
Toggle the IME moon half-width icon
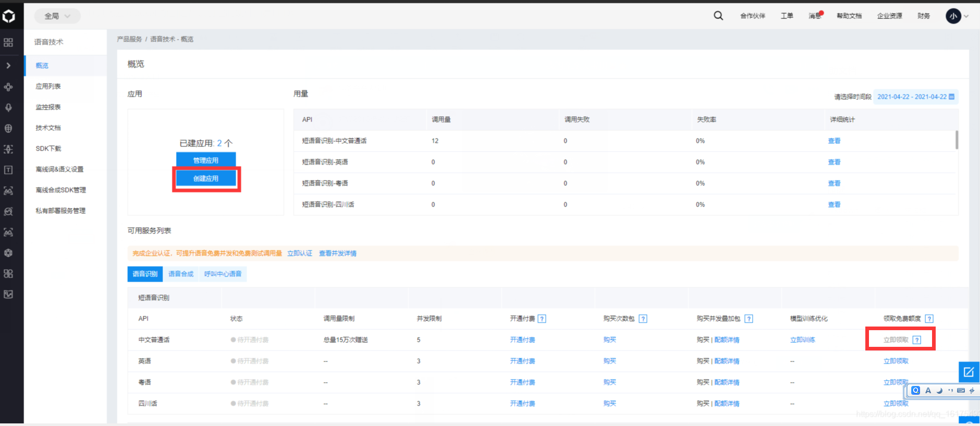coord(939,391)
